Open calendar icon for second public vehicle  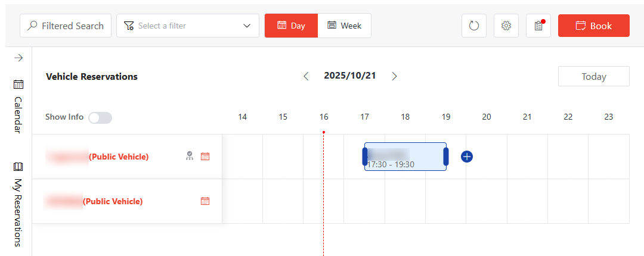[x=205, y=201]
